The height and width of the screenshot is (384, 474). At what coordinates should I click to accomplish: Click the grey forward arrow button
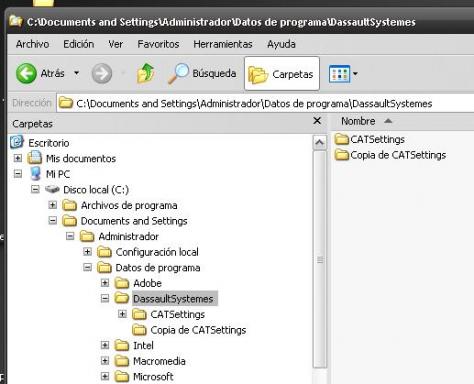pyautogui.click(x=102, y=74)
